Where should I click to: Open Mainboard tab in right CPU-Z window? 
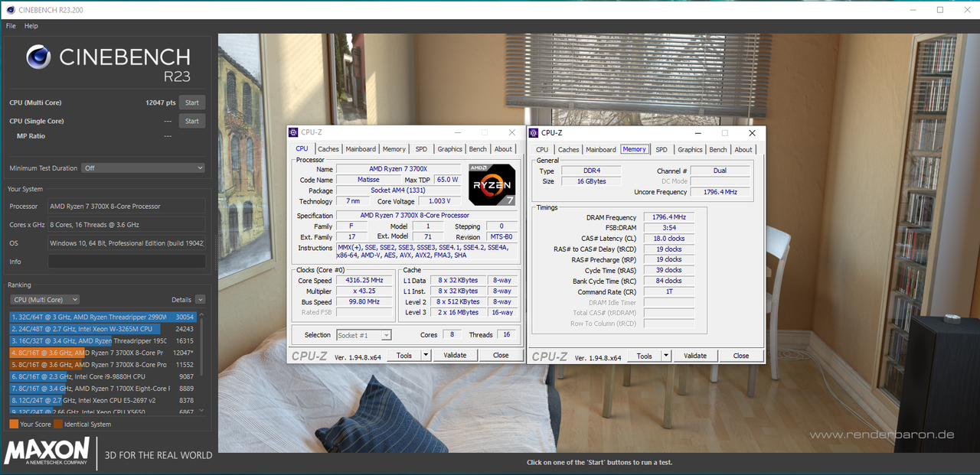pos(601,149)
